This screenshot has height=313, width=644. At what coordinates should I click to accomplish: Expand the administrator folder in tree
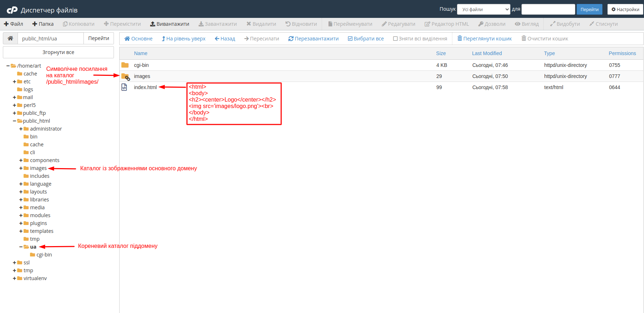pos(21,129)
